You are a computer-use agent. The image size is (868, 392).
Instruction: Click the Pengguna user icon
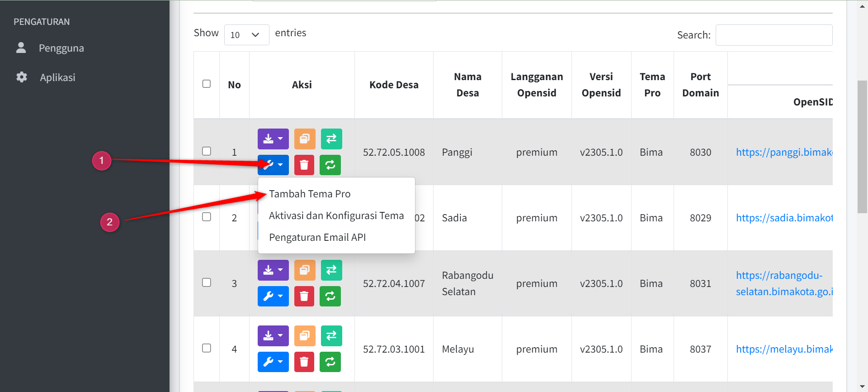point(21,48)
